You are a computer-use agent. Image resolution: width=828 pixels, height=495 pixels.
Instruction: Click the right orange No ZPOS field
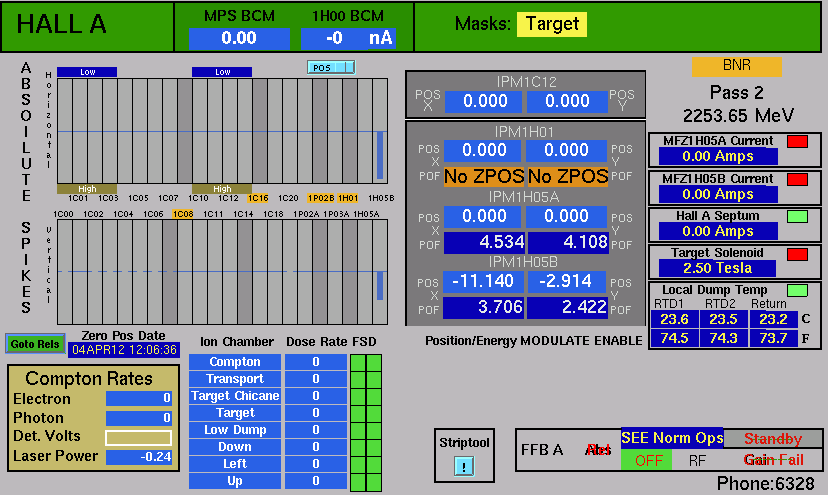point(568,176)
